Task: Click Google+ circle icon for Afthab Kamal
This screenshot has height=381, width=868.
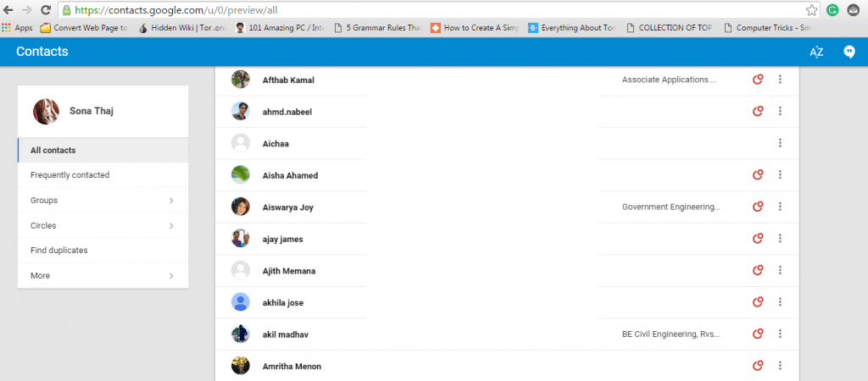Action: point(759,80)
